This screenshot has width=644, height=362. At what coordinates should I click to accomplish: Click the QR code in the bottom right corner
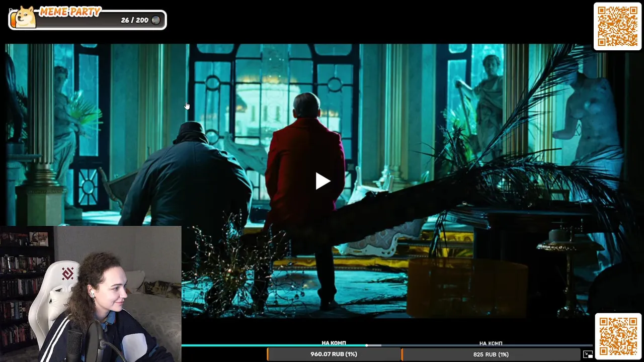pyautogui.click(x=618, y=335)
